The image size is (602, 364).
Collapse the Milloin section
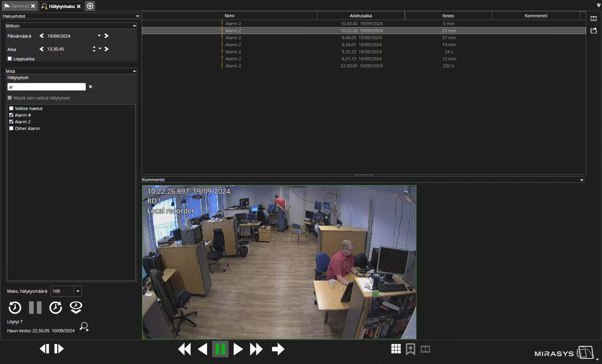click(x=134, y=26)
